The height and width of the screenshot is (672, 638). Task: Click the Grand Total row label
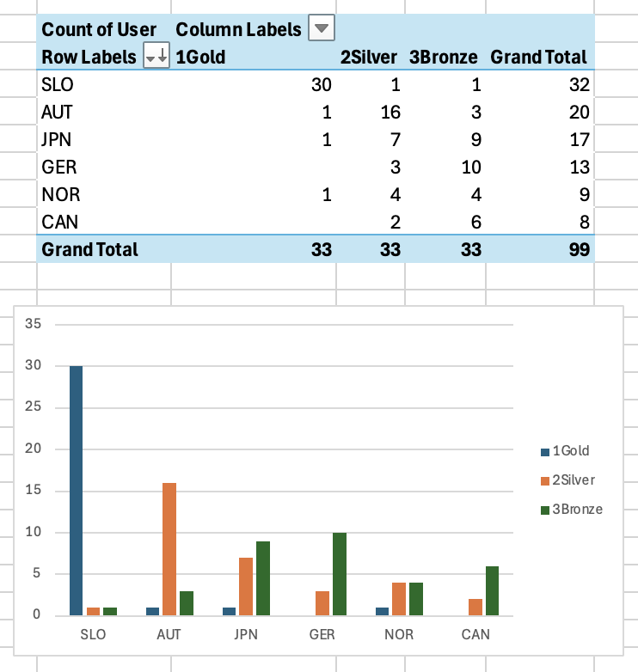(89, 249)
